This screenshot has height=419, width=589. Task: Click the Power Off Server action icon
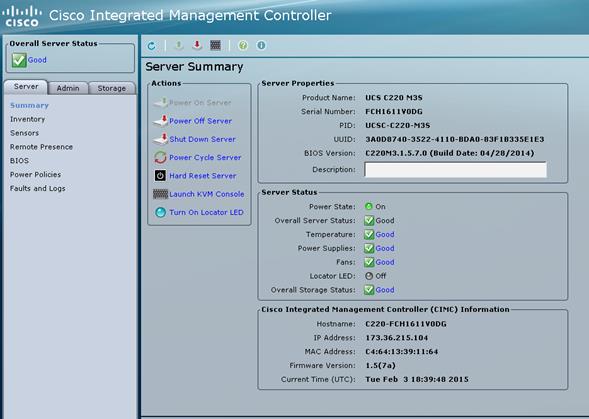pos(161,121)
